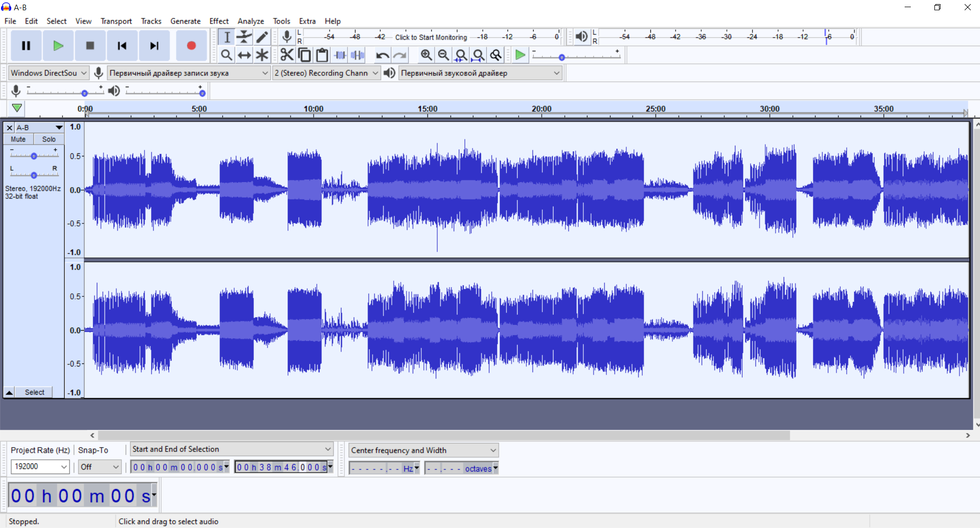The width and height of the screenshot is (980, 528).
Task: Click the selection end time field
Action: (x=284, y=467)
